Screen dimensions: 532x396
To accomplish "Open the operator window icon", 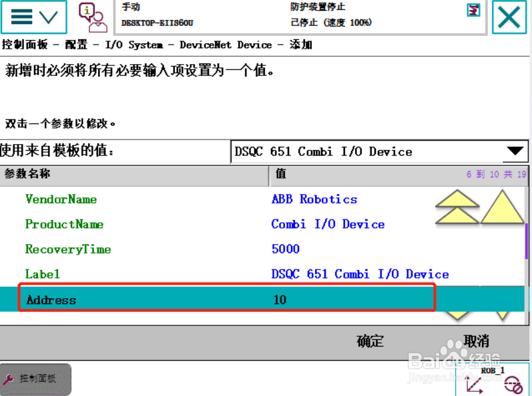I will click(x=93, y=17).
